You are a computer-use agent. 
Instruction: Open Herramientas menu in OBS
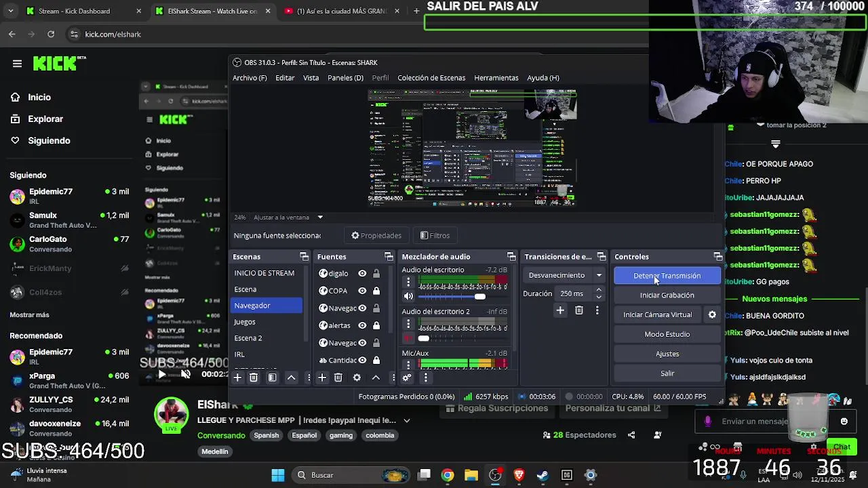pos(496,78)
